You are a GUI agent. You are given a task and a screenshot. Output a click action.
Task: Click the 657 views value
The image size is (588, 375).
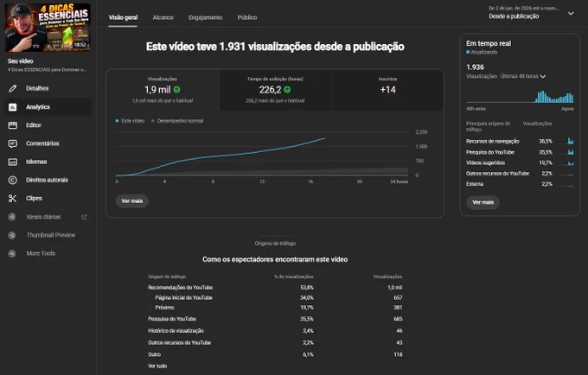coord(398,297)
